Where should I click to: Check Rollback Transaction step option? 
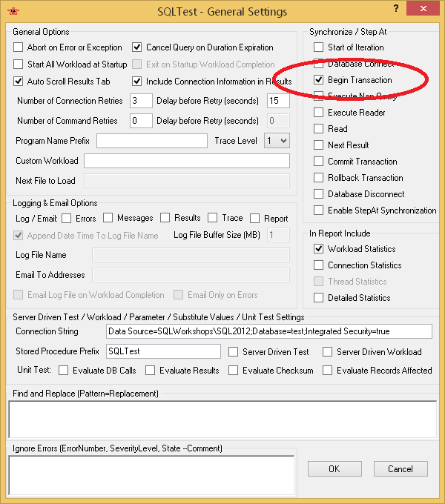point(319,178)
